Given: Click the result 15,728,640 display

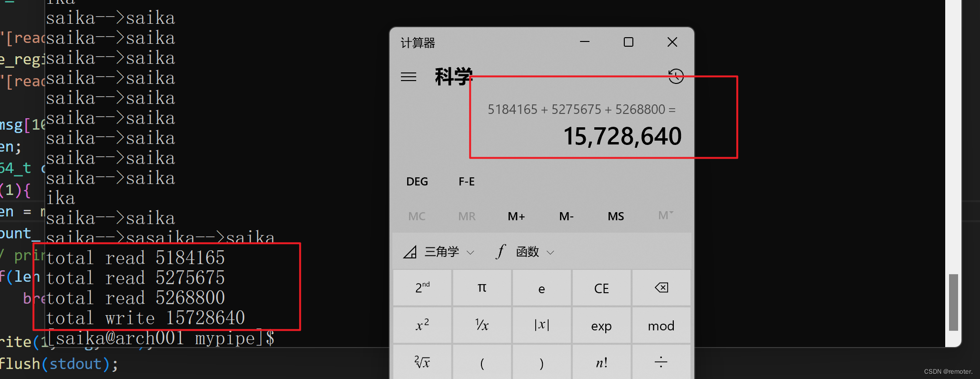Looking at the screenshot, I should 622,136.
